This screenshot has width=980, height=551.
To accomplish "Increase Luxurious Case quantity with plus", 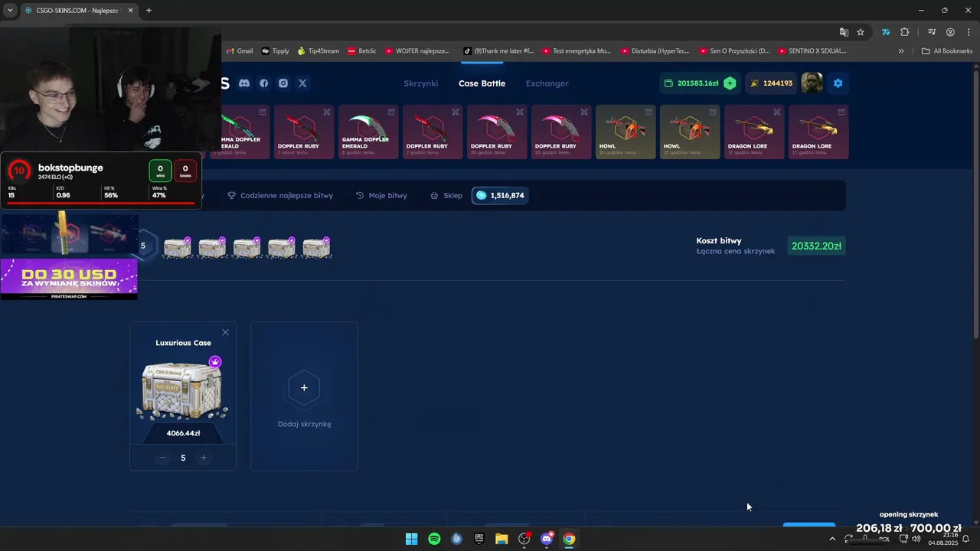I will coord(203,458).
